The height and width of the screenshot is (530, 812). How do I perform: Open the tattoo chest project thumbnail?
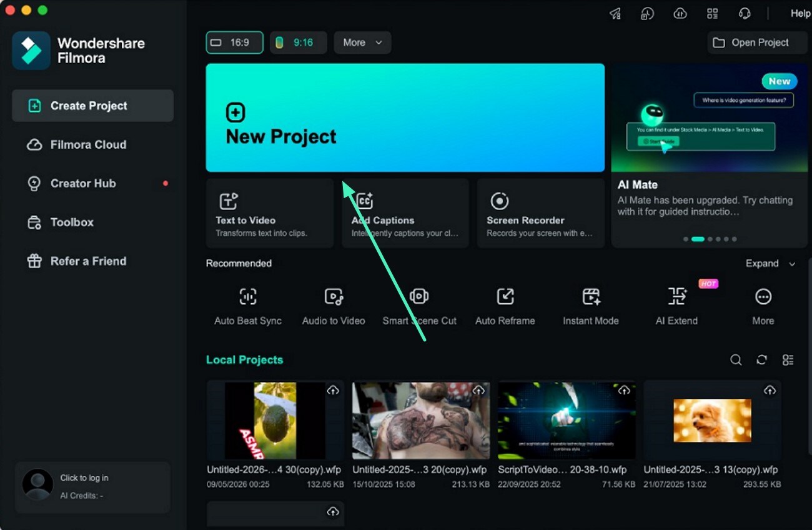click(x=420, y=420)
